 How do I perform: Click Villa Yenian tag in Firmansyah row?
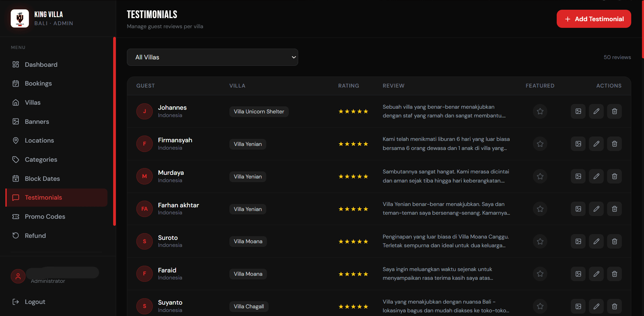pyautogui.click(x=248, y=144)
